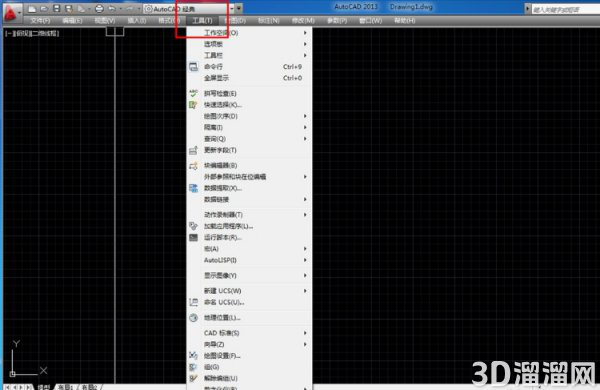Expand the 数据链接 submenu
This screenshot has height=390, width=600.
(249, 199)
